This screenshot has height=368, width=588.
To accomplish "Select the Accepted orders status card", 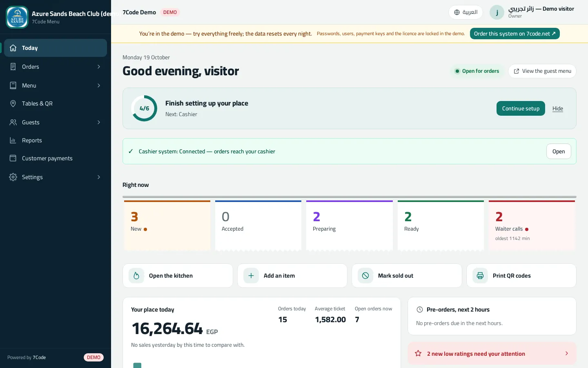I will (x=258, y=225).
